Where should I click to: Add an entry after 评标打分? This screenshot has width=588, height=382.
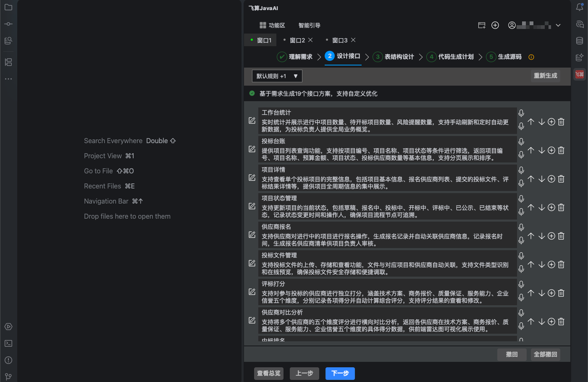point(551,293)
